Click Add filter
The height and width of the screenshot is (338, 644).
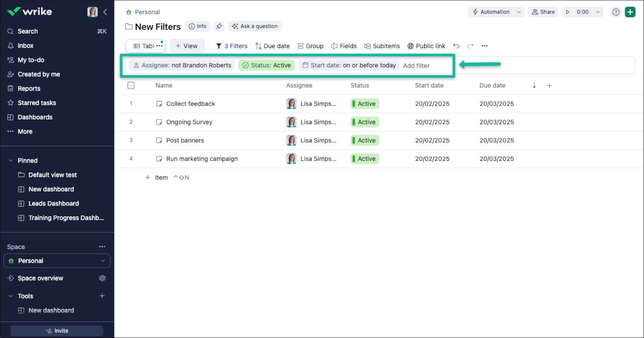(416, 65)
